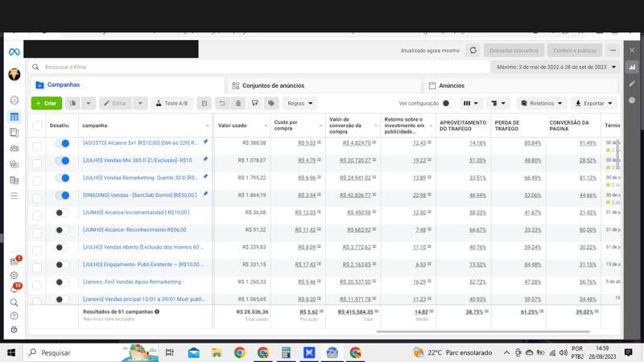
Task: Select the Campaigns table icon in sidebar
Action: [x=14, y=117]
